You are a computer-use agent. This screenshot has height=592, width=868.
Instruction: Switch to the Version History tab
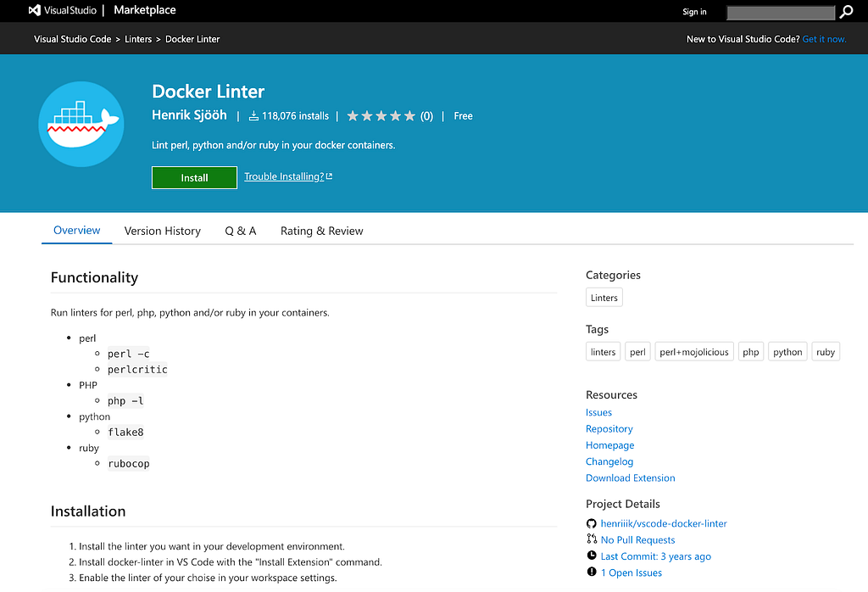point(162,231)
